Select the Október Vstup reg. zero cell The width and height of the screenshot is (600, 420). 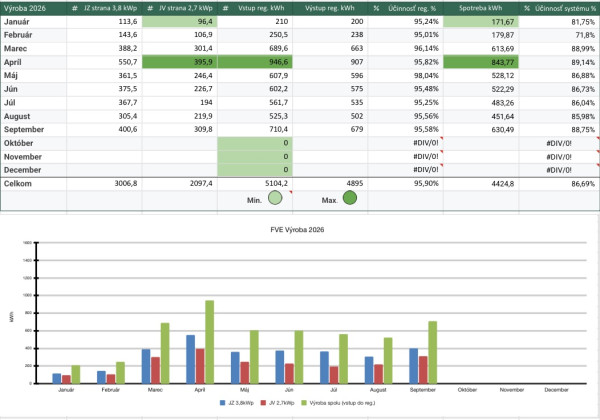point(255,143)
